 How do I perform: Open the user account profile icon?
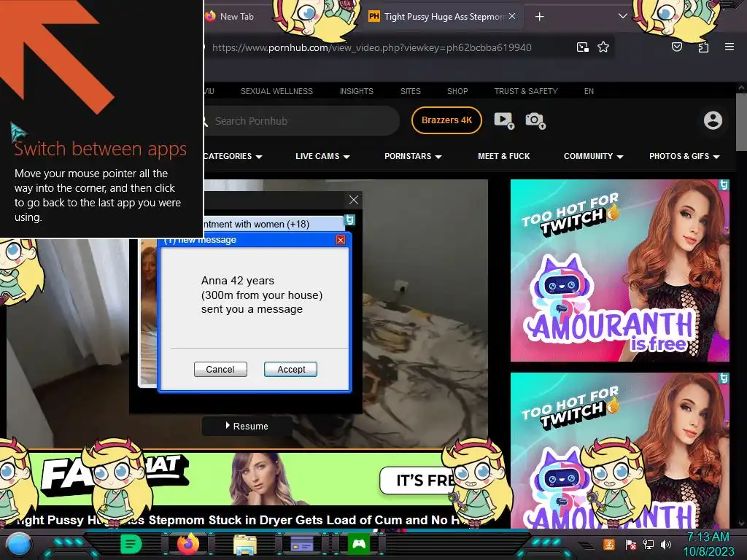[713, 120]
